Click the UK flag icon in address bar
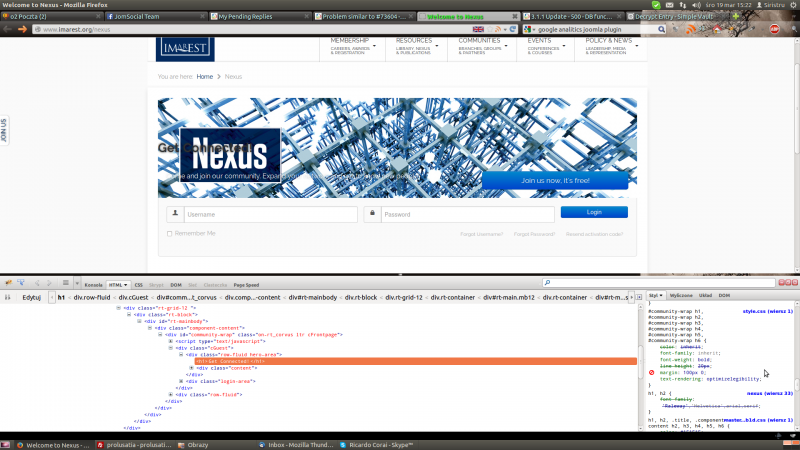Viewport: 800px width, 450px height. tap(478, 30)
